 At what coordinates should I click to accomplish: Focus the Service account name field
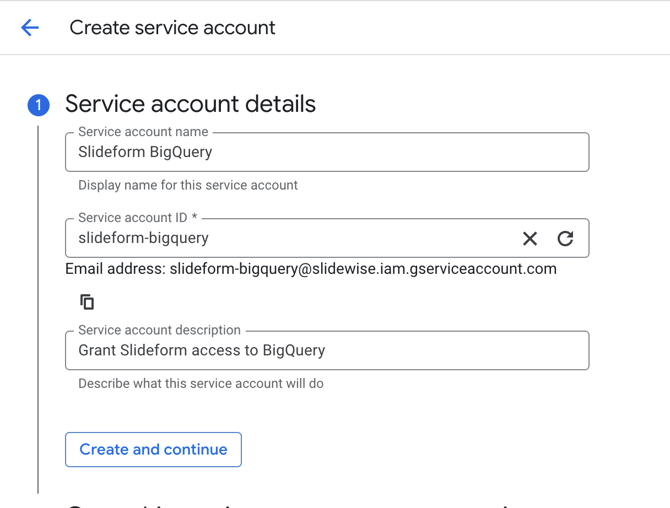pos(326,153)
